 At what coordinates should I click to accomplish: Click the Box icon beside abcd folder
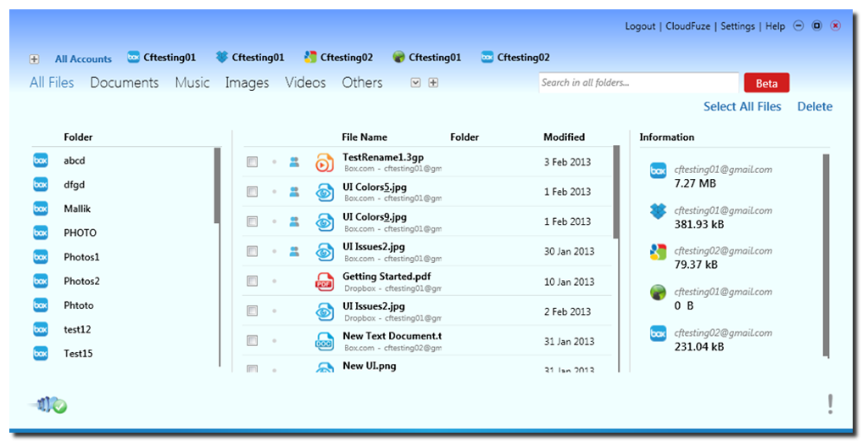tap(41, 160)
